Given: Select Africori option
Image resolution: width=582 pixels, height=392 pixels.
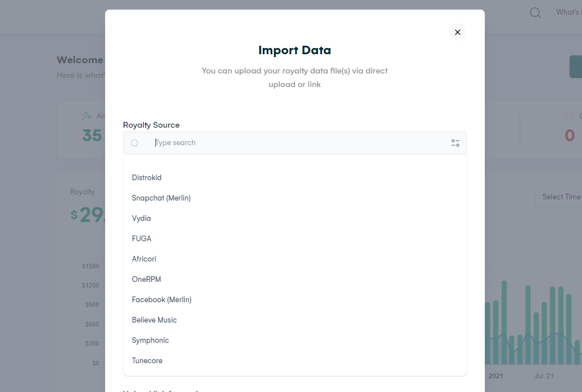Looking at the screenshot, I should (x=295, y=259).
